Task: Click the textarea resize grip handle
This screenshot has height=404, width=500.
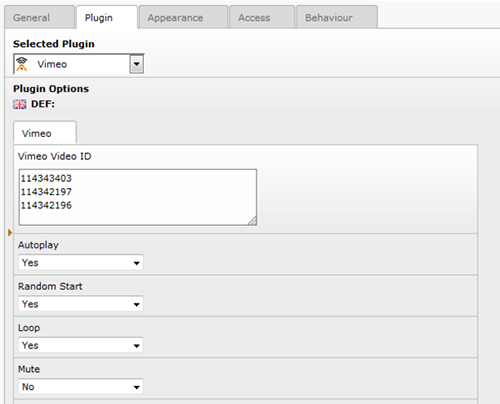Action: (252, 221)
